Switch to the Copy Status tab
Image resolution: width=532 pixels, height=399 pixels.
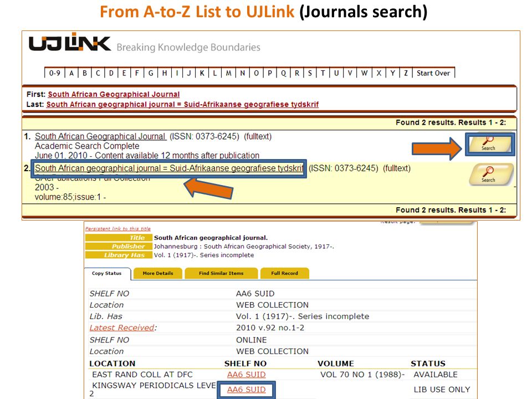click(x=106, y=273)
